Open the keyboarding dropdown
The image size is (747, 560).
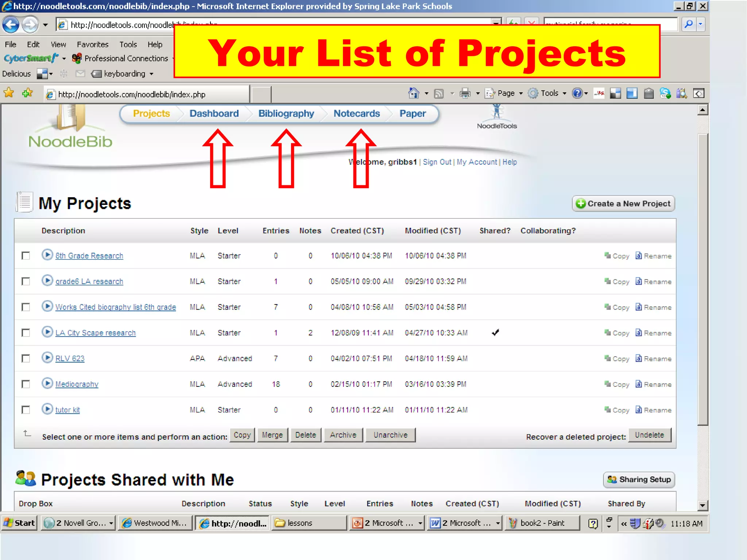click(151, 74)
